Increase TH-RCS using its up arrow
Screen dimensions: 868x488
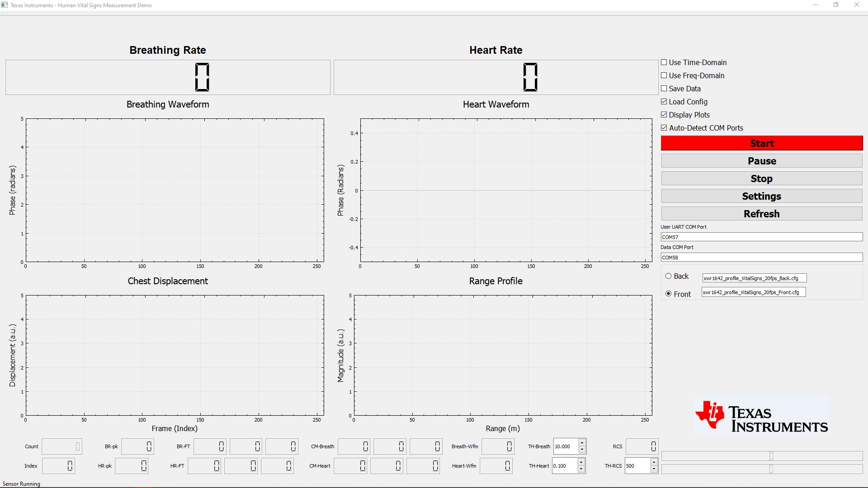pyautogui.click(x=654, y=463)
